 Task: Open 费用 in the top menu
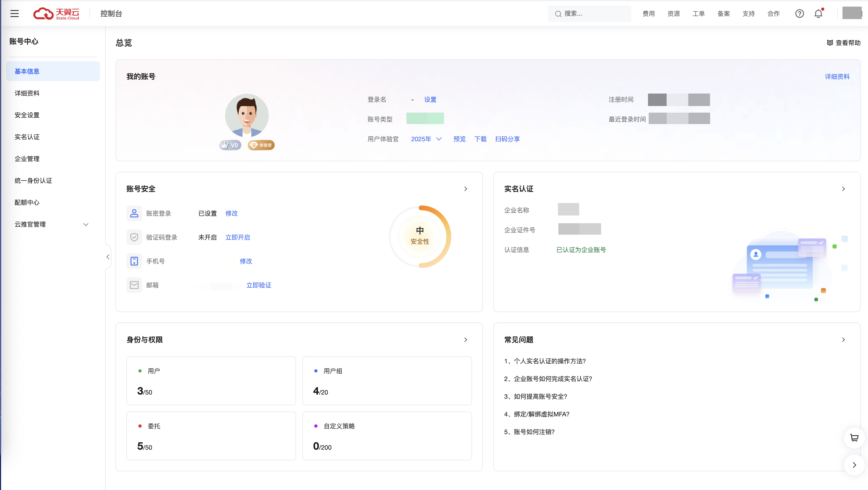(x=648, y=14)
